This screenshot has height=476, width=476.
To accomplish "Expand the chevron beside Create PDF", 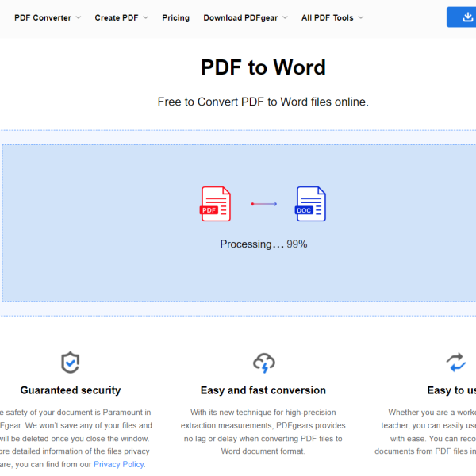I will 146,17.
